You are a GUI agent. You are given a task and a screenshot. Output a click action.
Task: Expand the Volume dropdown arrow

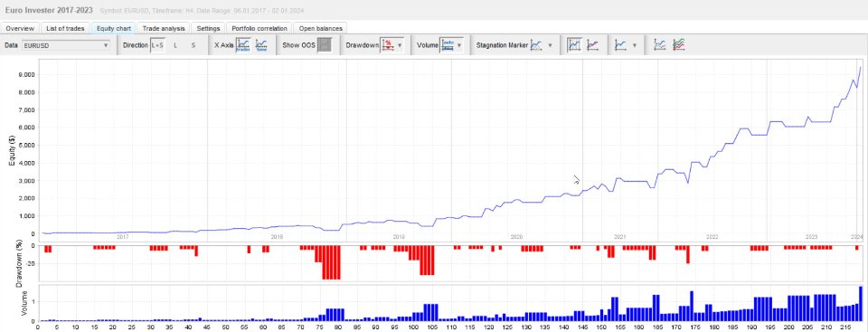459,45
